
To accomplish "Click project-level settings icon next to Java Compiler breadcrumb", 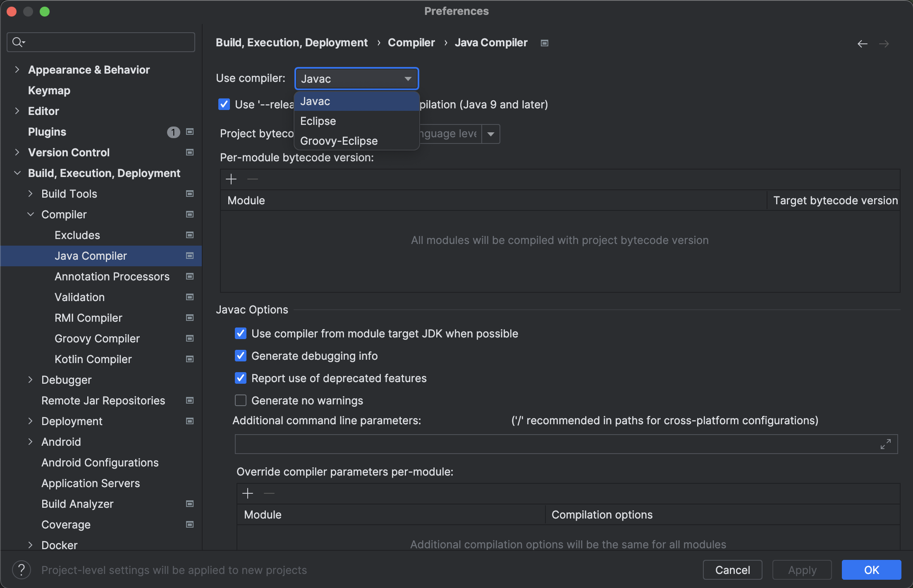I will click(545, 43).
